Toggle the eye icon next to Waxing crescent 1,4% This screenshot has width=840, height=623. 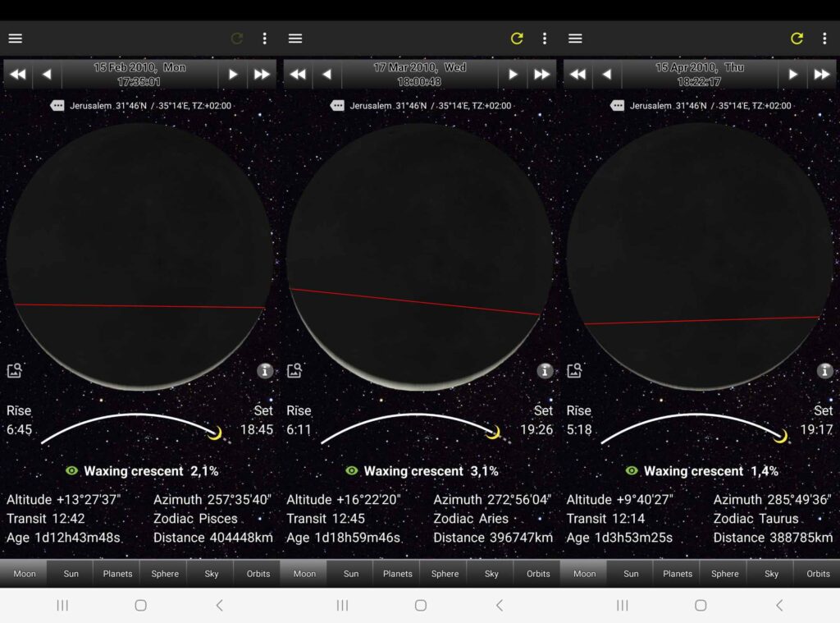(x=632, y=471)
